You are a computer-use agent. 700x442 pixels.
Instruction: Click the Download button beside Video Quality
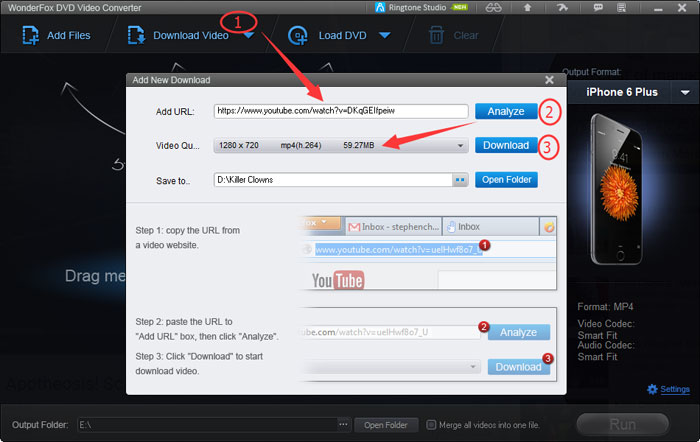coord(506,146)
